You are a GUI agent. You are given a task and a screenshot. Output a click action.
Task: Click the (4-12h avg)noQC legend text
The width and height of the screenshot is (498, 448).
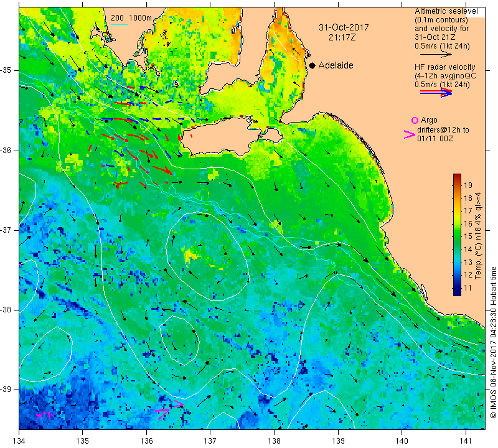(445, 76)
